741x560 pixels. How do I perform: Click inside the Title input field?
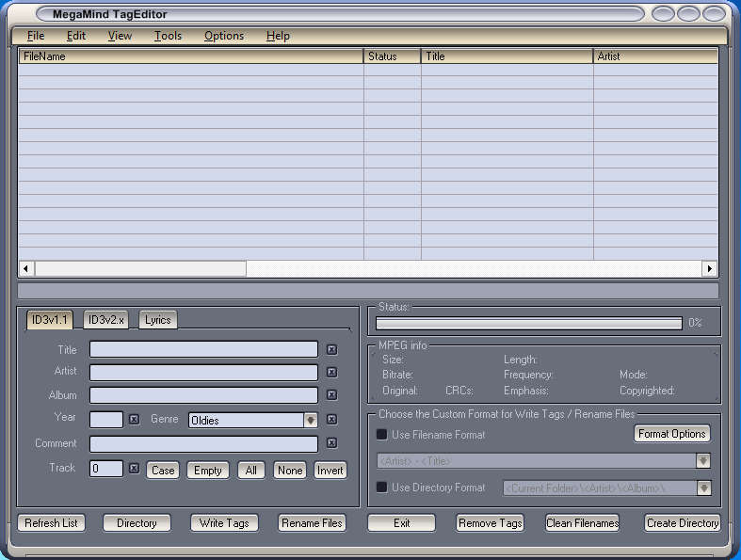coord(203,349)
